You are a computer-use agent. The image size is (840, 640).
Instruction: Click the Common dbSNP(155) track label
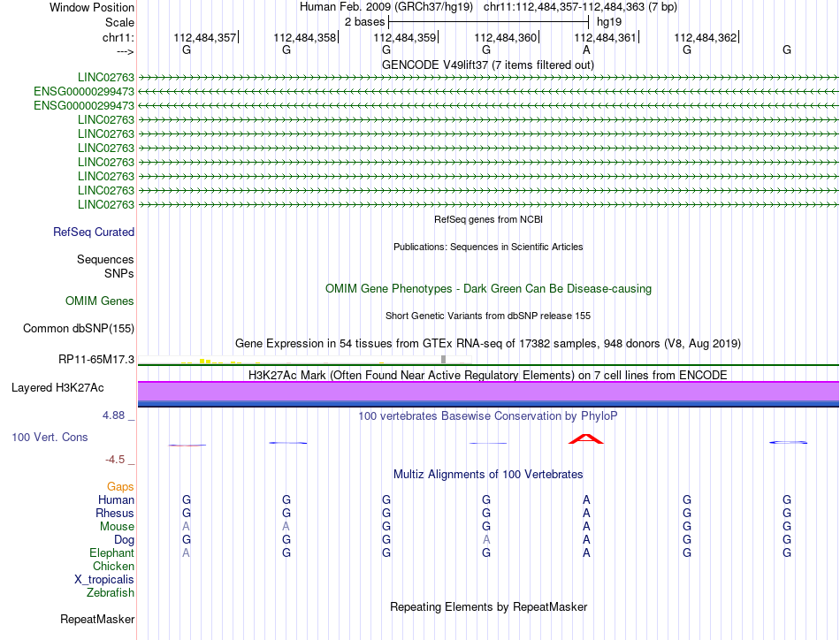(79, 328)
